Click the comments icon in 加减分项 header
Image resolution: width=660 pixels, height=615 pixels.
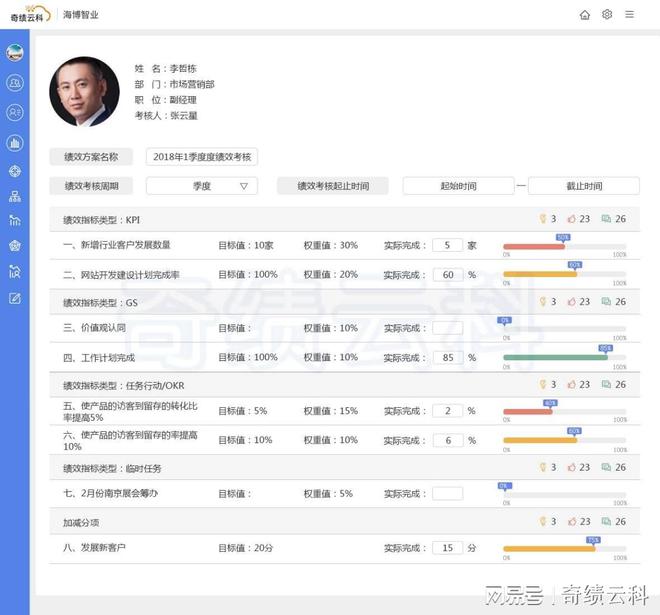point(606,522)
